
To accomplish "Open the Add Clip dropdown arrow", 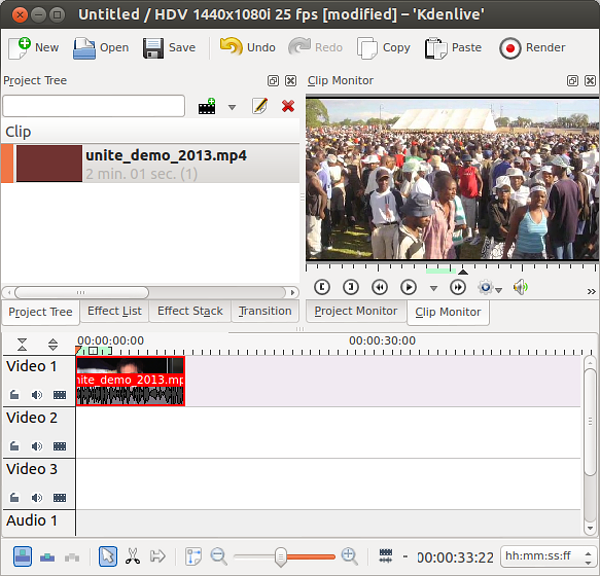I will click(232, 107).
